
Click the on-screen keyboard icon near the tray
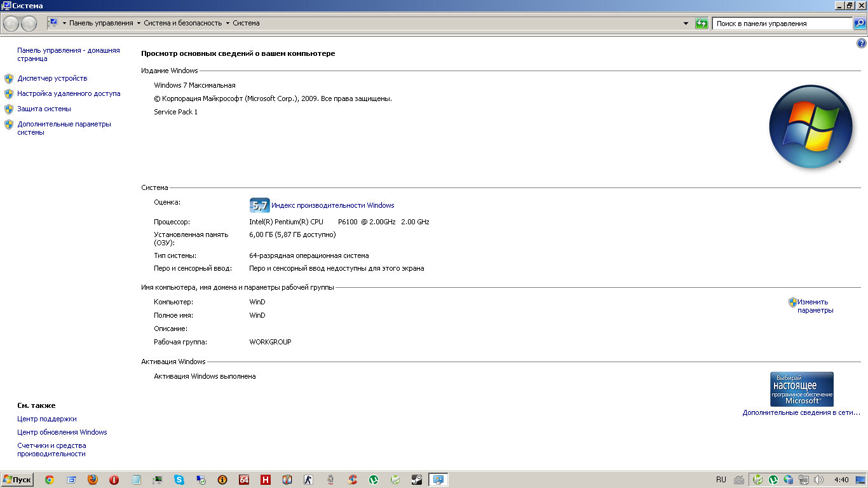click(x=739, y=480)
